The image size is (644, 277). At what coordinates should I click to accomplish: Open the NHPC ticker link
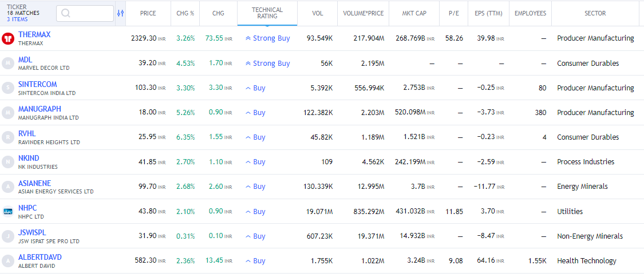pos(27,208)
